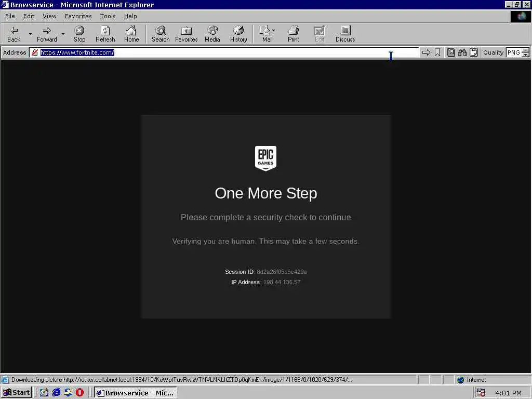Close the Internet Explorer window

[x=526, y=4]
